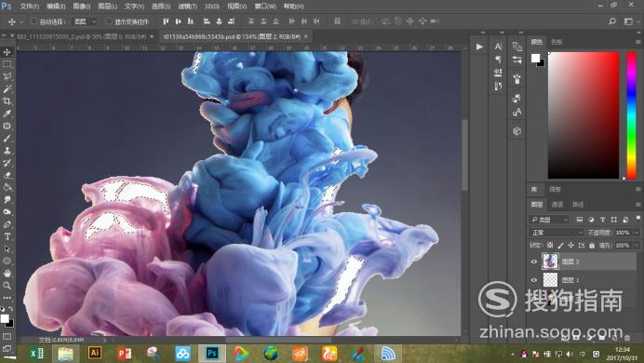The height and width of the screenshot is (363, 644).
Task: Click the Search magnifier in the options bar
Action: click(612, 21)
